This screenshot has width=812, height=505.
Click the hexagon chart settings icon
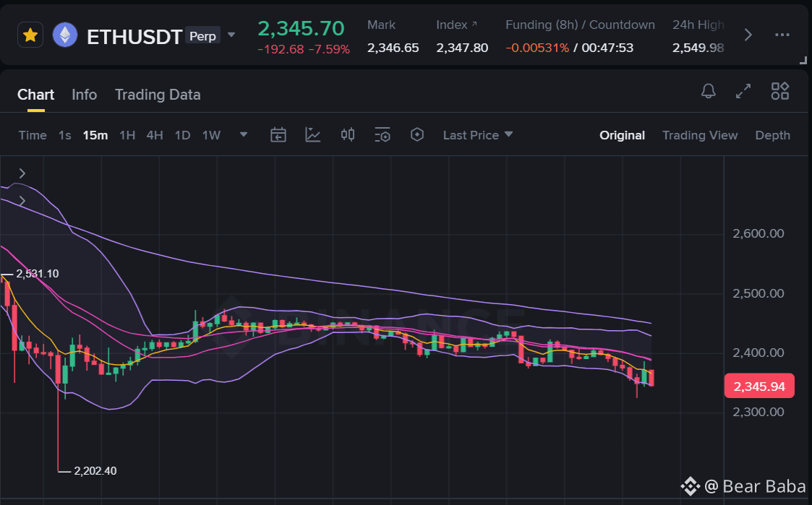[417, 135]
